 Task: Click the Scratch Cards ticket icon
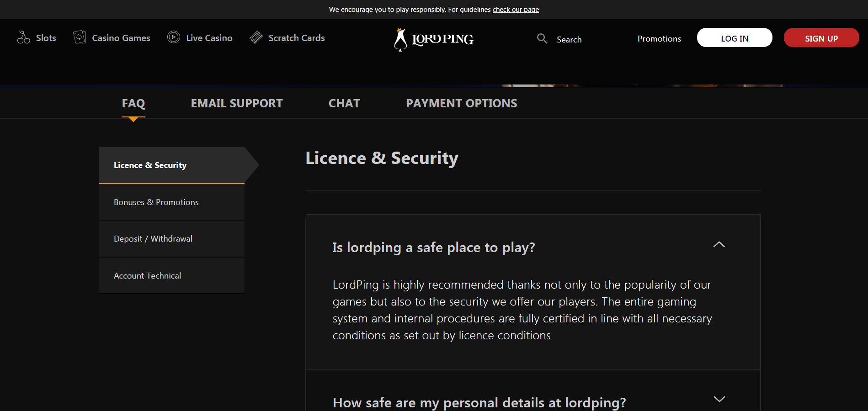point(256,37)
